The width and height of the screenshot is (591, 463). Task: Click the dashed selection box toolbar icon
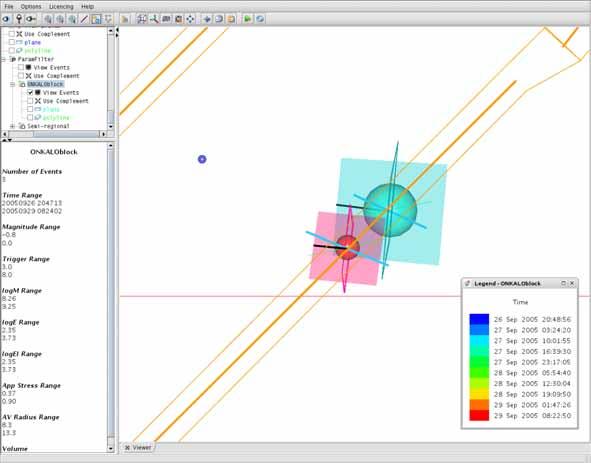[x=108, y=18]
